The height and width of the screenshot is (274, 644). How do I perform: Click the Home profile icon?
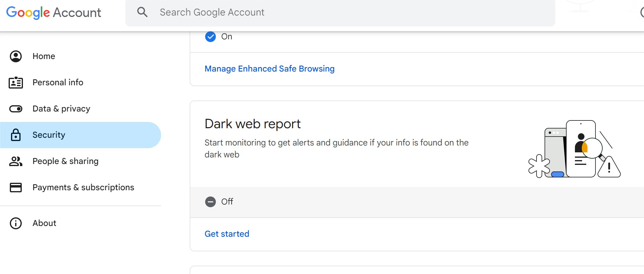point(16,56)
